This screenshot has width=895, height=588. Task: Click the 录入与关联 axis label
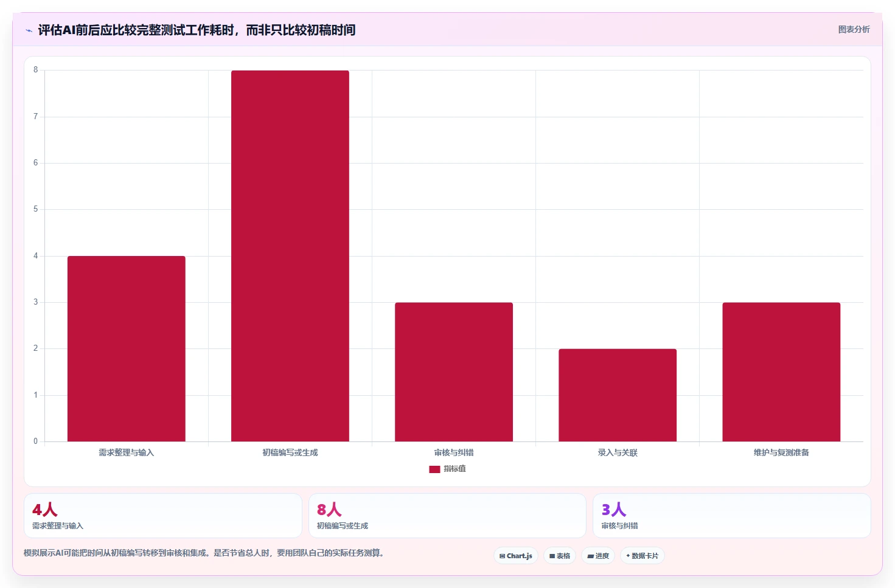click(618, 452)
